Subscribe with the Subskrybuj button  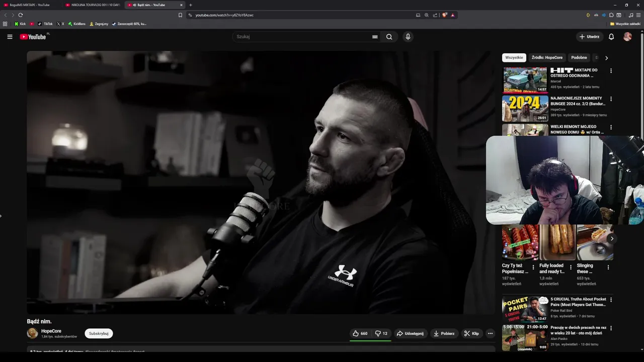coord(99,333)
